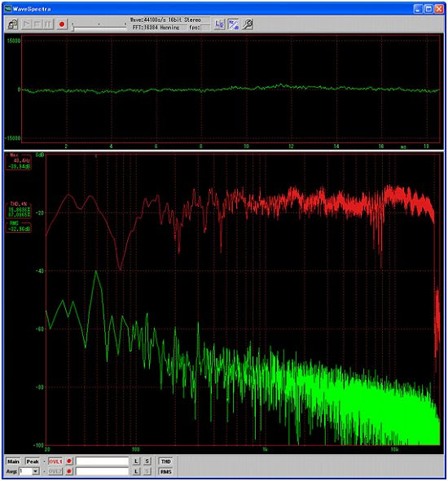Click the overlay 1 name field
Screen dimensions: 448x481
click(102, 461)
